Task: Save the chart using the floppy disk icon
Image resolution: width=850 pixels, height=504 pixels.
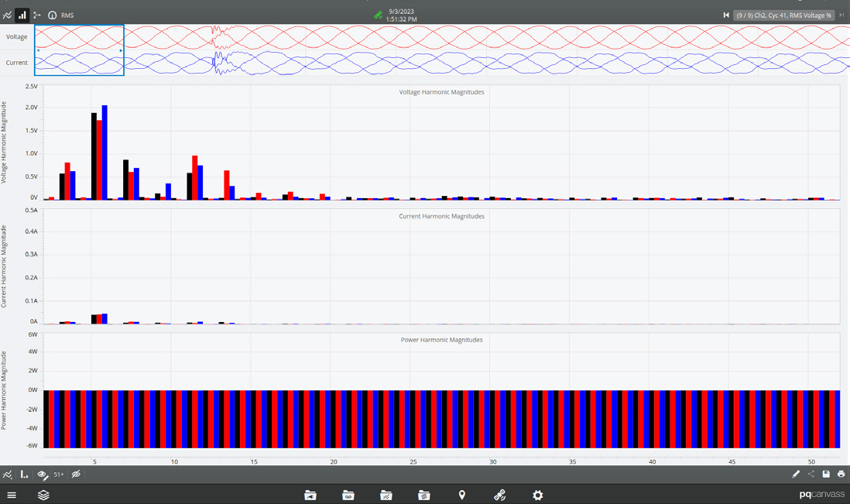Action: tap(826, 475)
